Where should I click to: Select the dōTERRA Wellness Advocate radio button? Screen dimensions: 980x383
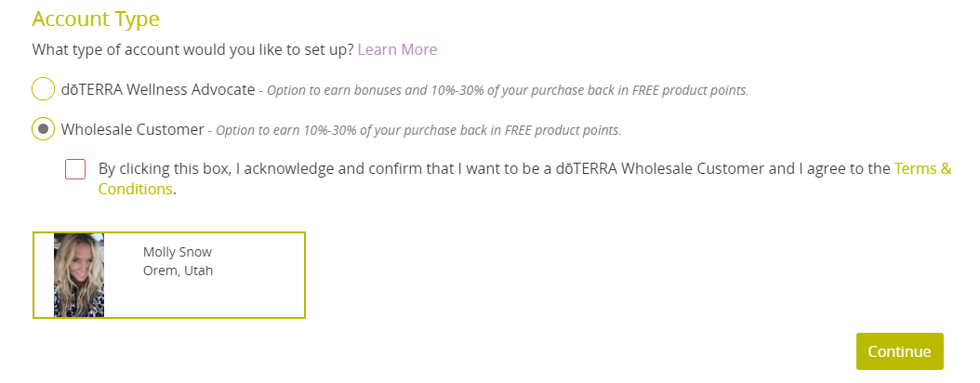[x=43, y=89]
